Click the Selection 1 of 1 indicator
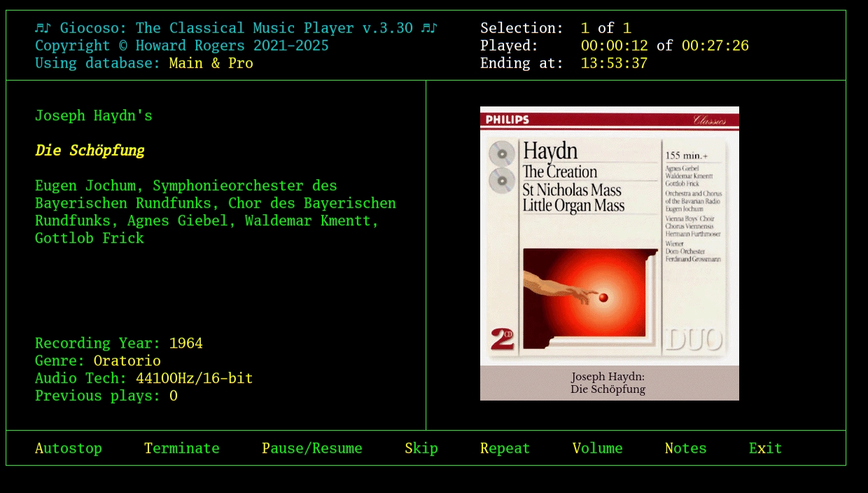The width and height of the screenshot is (868, 493). (x=605, y=28)
